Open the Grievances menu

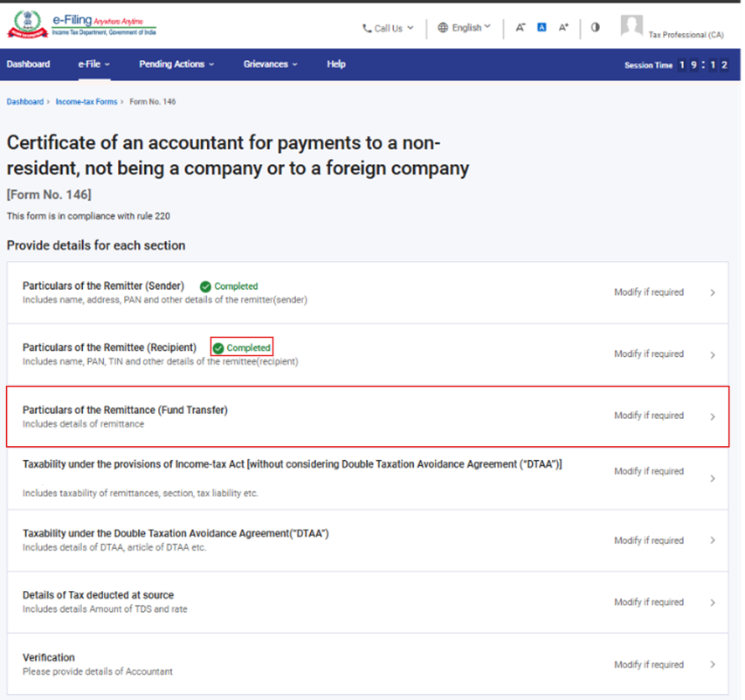(x=270, y=64)
